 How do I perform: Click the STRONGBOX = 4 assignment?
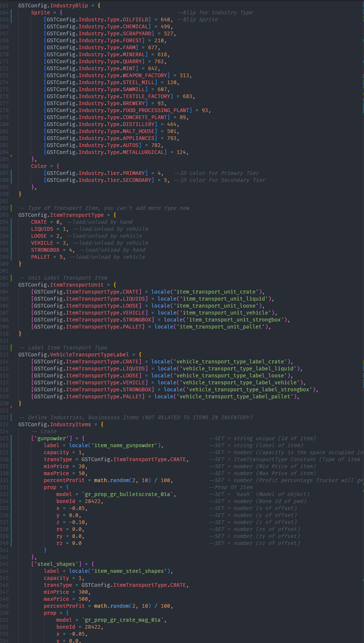(x=52, y=250)
